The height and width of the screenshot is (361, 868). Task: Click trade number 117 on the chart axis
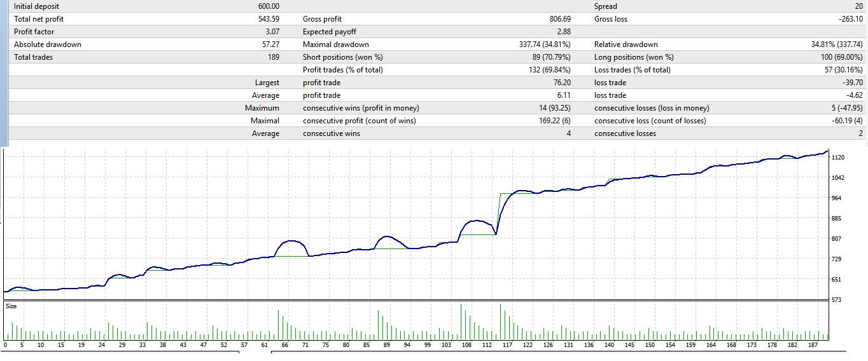tap(507, 346)
